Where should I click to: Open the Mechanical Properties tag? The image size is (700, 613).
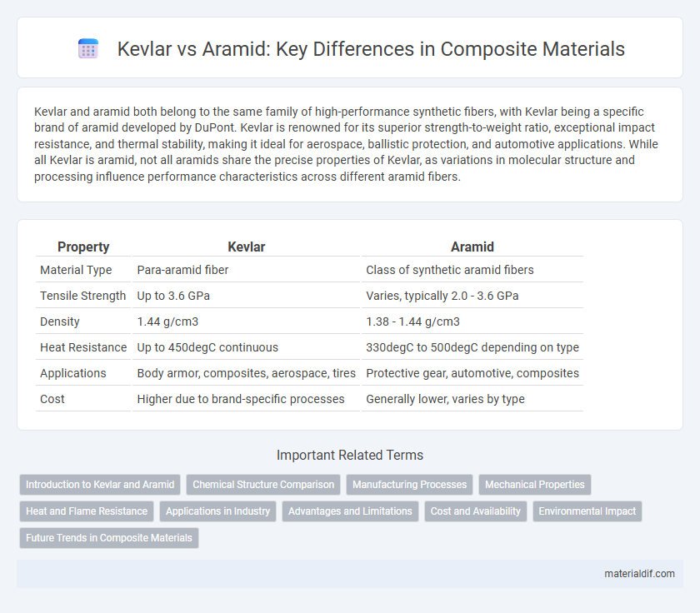coord(535,485)
